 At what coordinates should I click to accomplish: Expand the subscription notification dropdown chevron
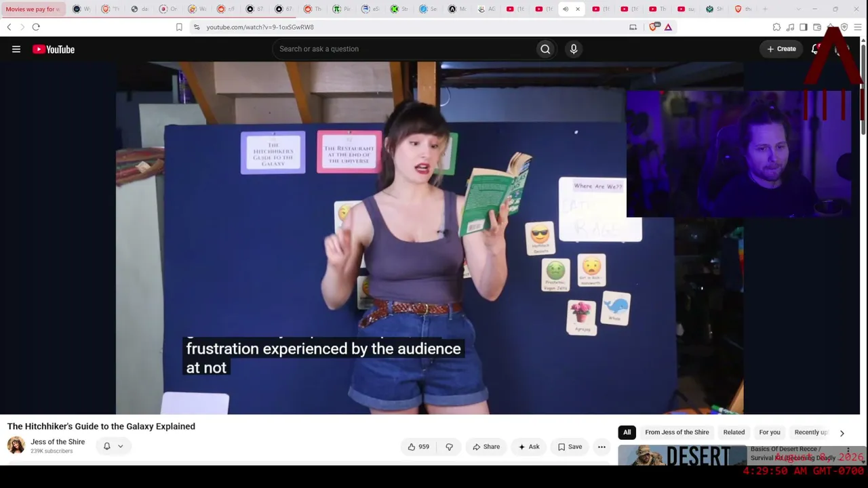tap(120, 446)
